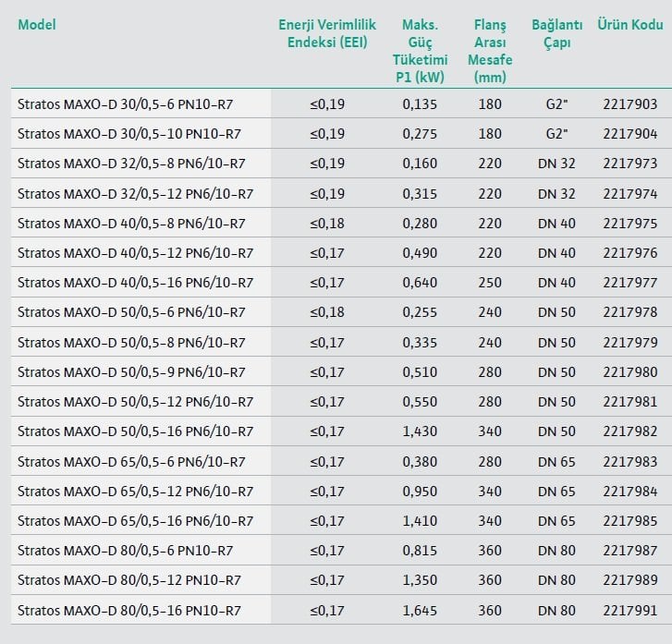Click power value 0,510
Viewport: 672px width, 644px height.
420,372
